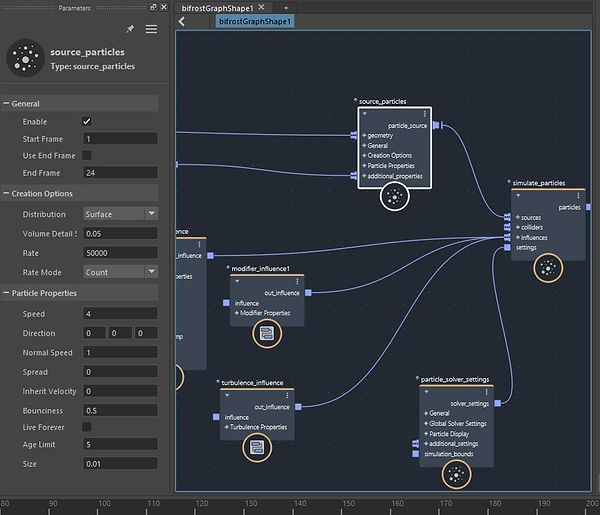This screenshot has height=515, width=600.
Task: Collapse the simulate_particles node with its triangle
Action: (x=518, y=196)
